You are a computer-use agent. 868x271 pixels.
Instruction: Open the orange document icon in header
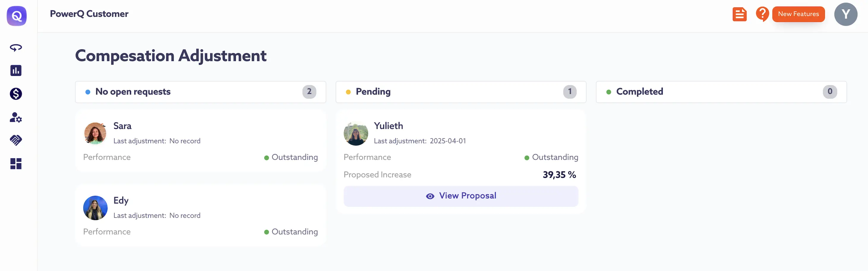(739, 15)
